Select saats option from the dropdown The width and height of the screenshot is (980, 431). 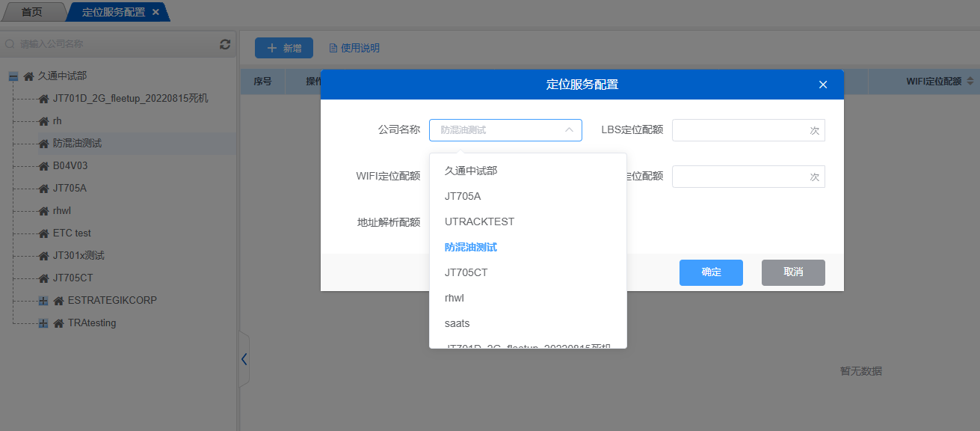(457, 323)
